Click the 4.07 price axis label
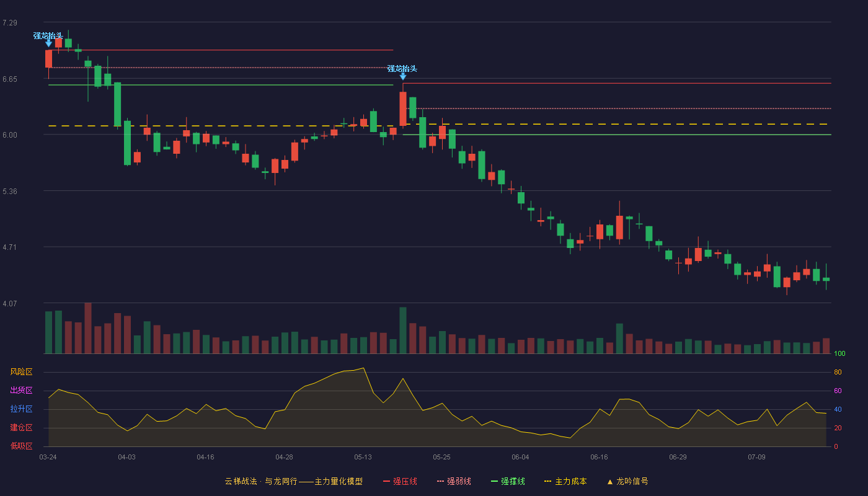 tap(9, 304)
